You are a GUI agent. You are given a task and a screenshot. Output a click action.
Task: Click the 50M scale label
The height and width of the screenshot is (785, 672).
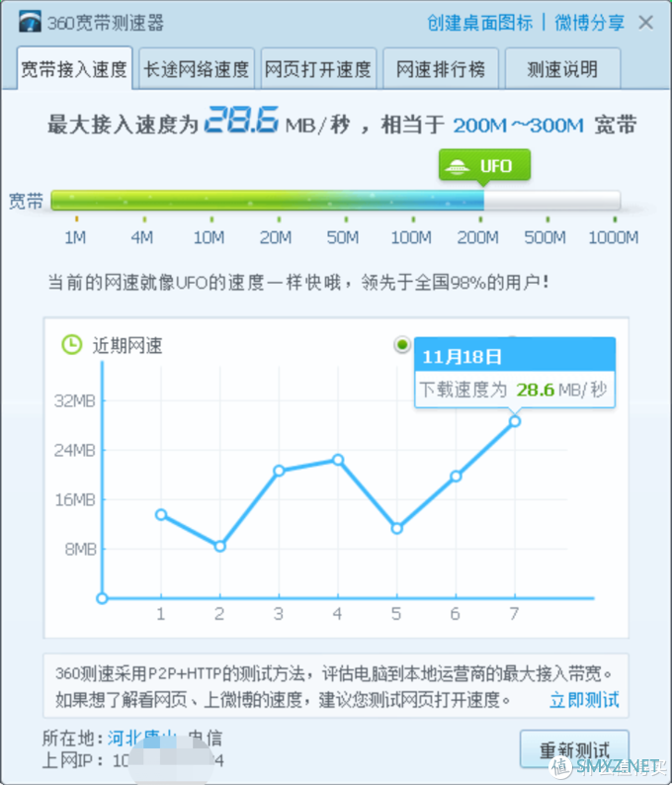[343, 237]
